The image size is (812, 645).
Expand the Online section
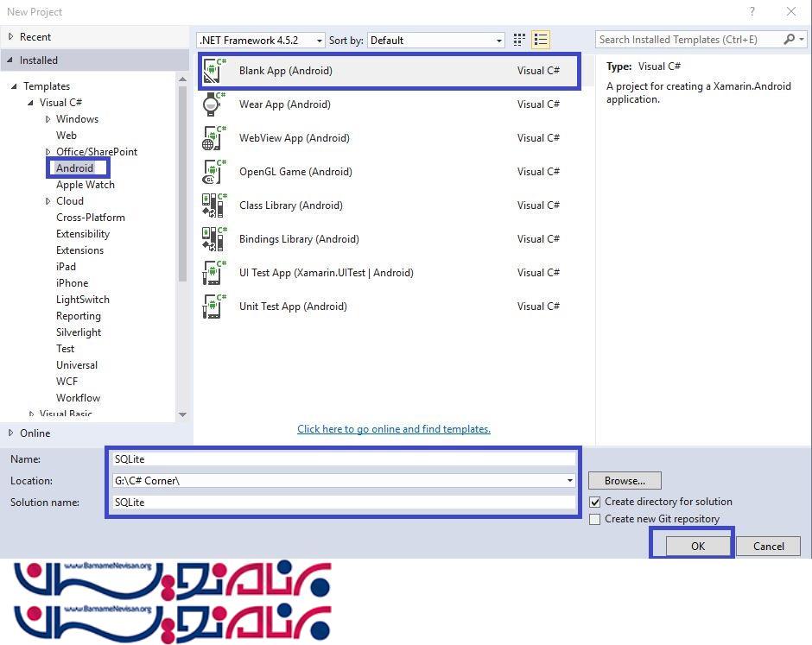pos(11,433)
